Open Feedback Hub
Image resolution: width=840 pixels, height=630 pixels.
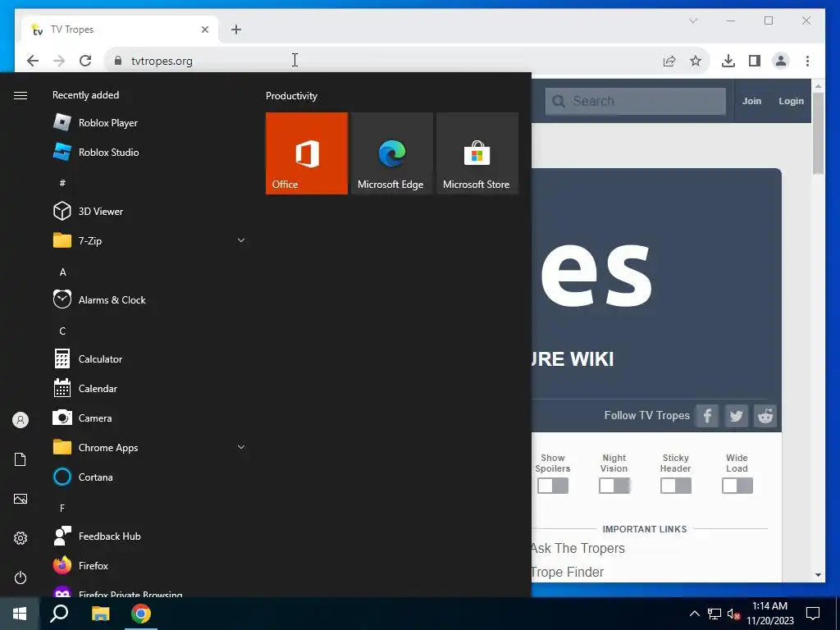point(149,536)
